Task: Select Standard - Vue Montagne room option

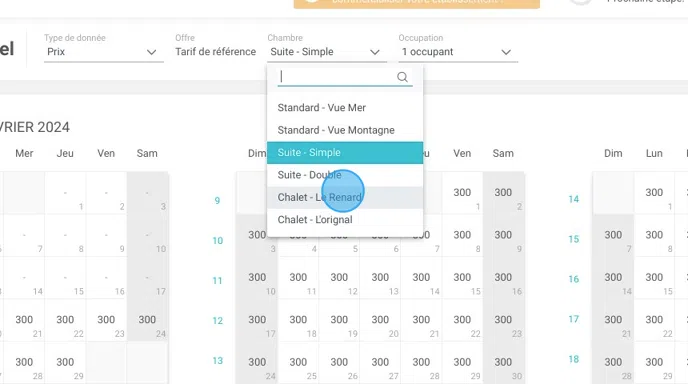Action: click(x=345, y=130)
